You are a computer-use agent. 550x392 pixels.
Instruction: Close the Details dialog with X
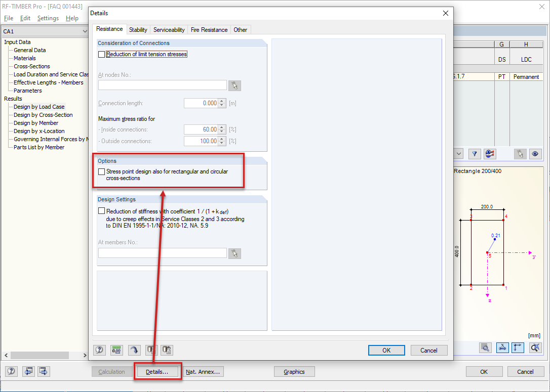446,13
